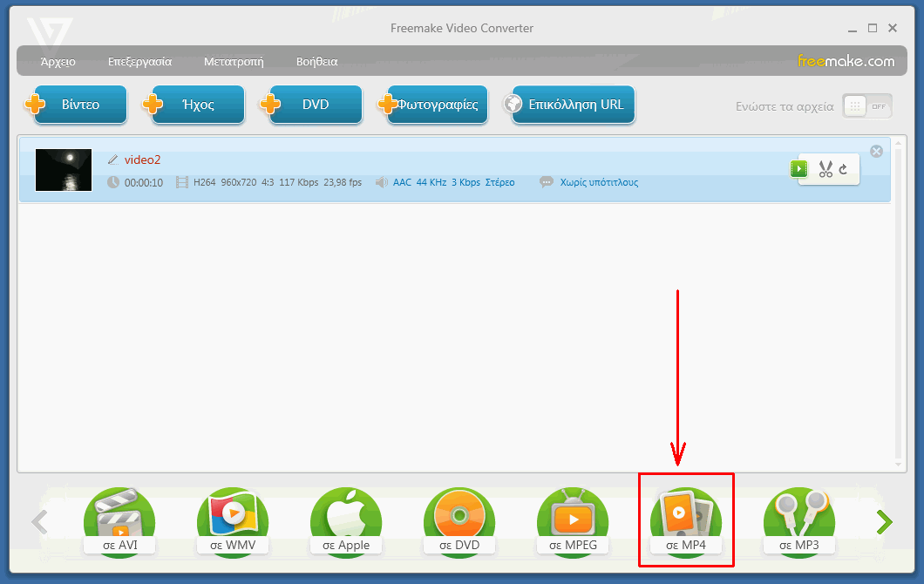Click the H264 codec text
The width and height of the screenshot is (924, 584).
[205, 182]
